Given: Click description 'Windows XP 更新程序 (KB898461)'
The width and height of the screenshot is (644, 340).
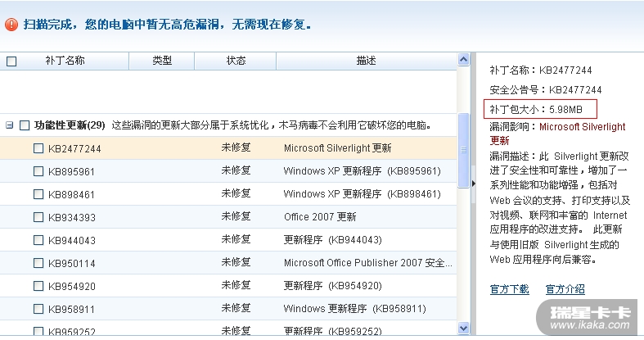Looking at the screenshot, I should [x=362, y=194].
